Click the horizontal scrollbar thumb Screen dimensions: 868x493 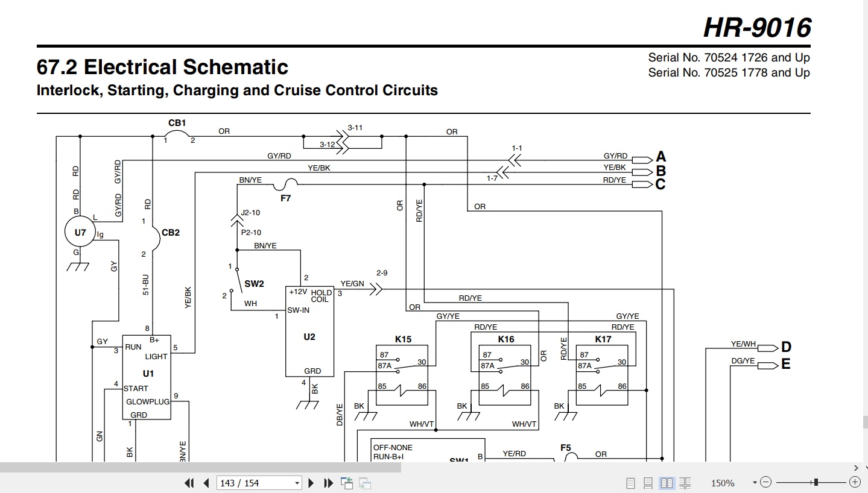click(x=200, y=467)
